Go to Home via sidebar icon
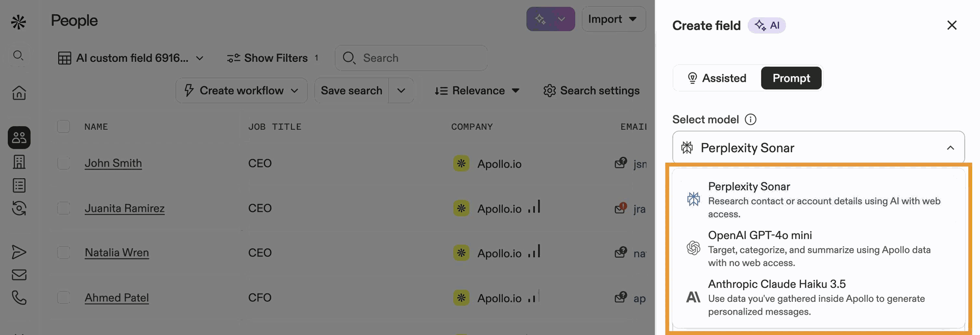The height and width of the screenshot is (335, 980). (x=18, y=92)
